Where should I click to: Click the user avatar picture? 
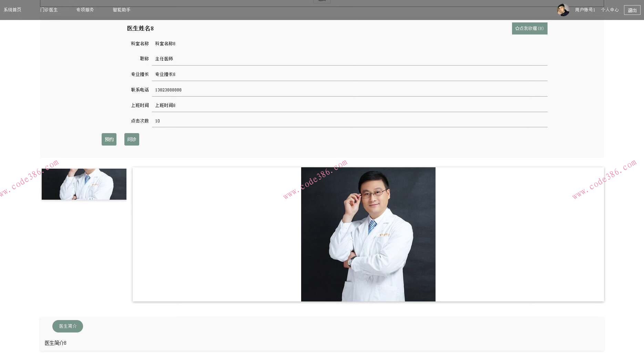pos(563,10)
